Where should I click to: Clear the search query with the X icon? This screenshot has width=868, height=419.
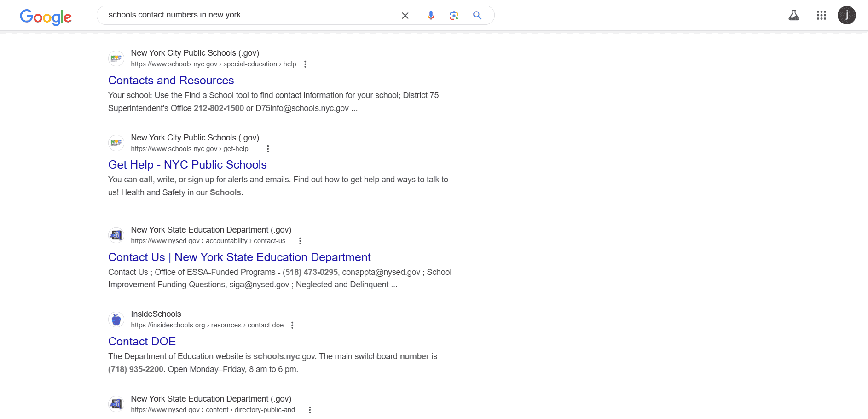pos(405,15)
